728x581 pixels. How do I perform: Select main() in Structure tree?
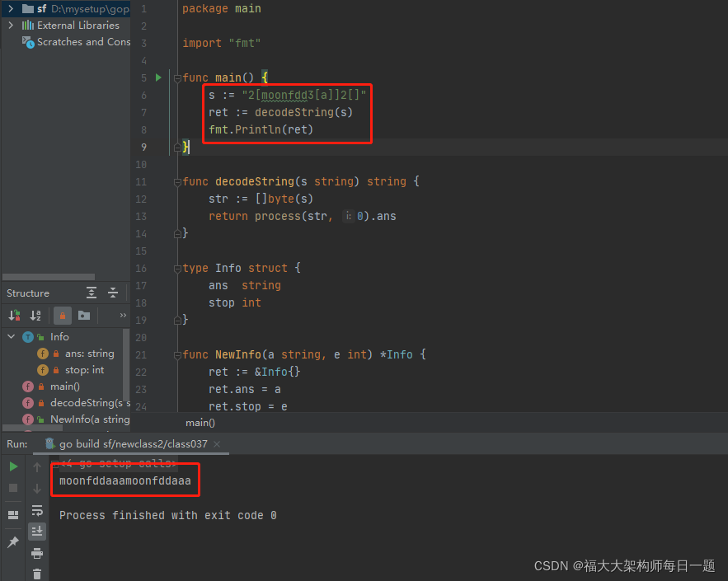pos(65,386)
